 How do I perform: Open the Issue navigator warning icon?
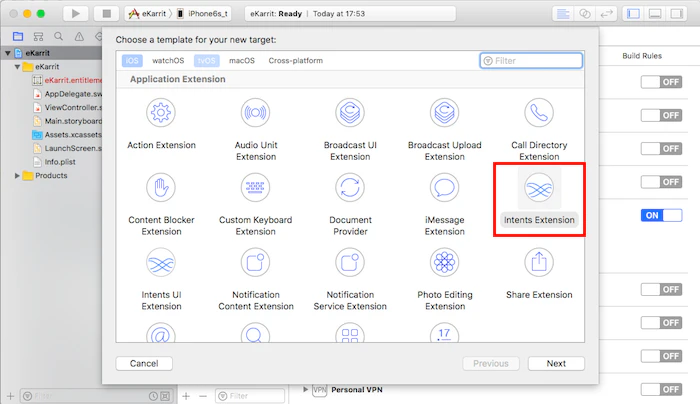coord(79,37)
